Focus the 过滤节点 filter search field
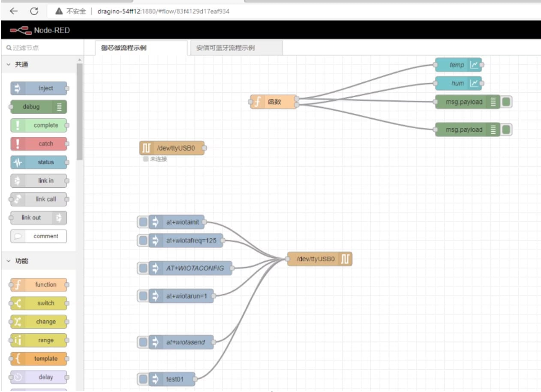Viewport: 541px width, 392px height. [x=41, y=48]
